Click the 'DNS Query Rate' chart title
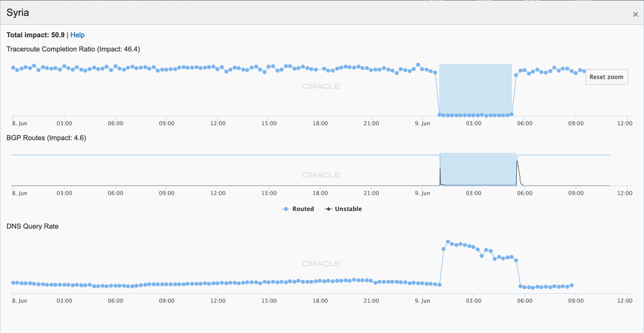Viewport: 644px width, 333px height. tap(32, 226)
